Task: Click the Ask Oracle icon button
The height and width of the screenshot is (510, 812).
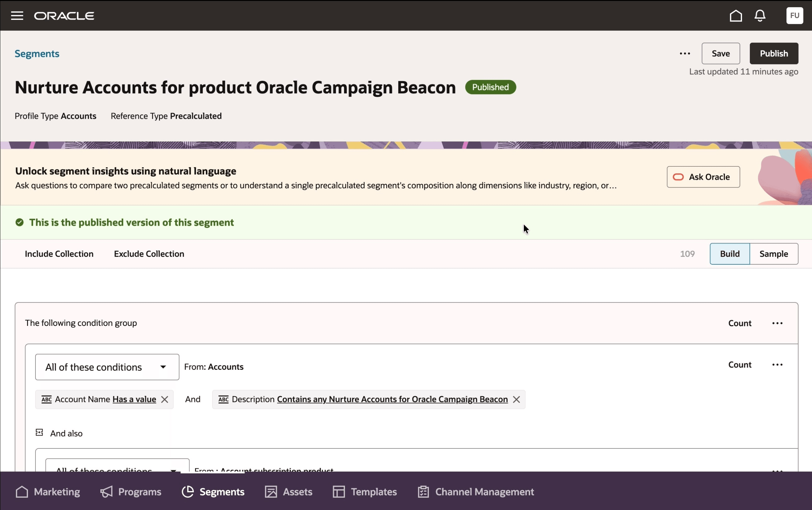Action: [703, 177]
